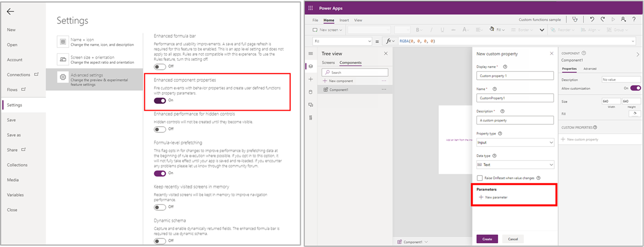This screenshot has width=644, height=247.
Task: Open the ellipsis menu for Component1
Action: (384, 89)
